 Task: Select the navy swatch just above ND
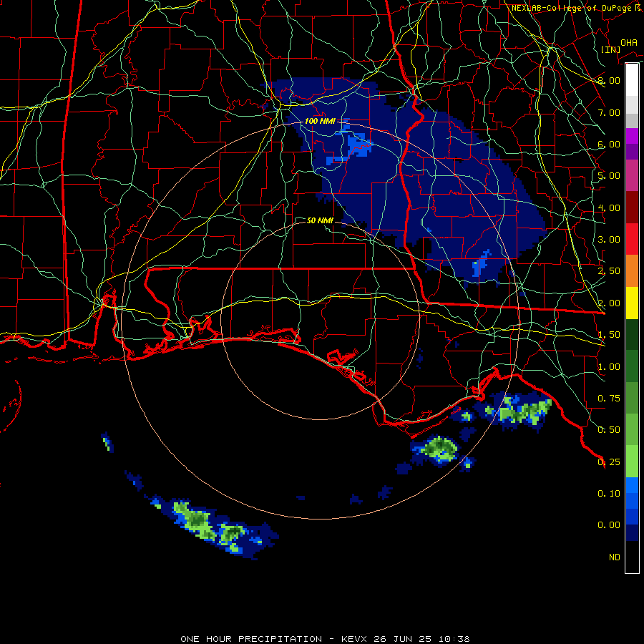tap(632, 532)
